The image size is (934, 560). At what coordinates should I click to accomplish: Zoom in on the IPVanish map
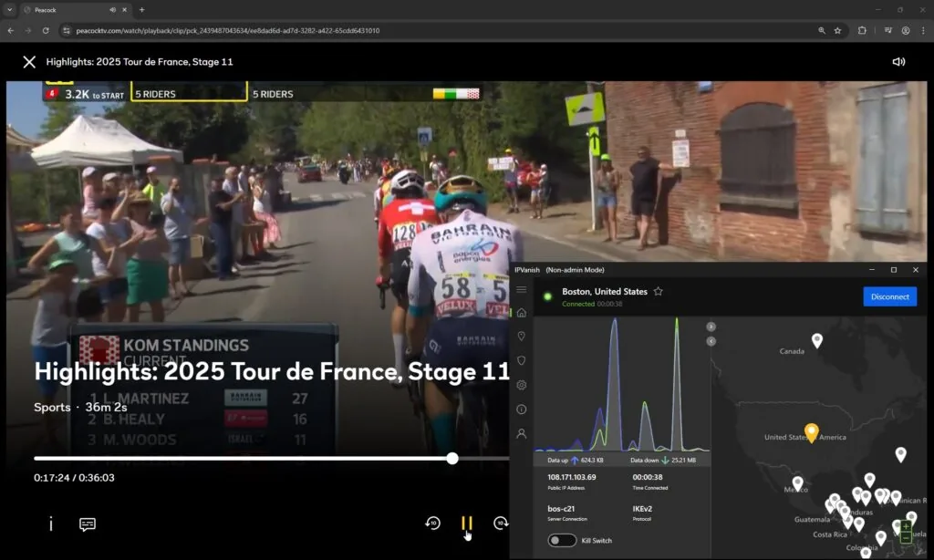click(x=906, y=526)
